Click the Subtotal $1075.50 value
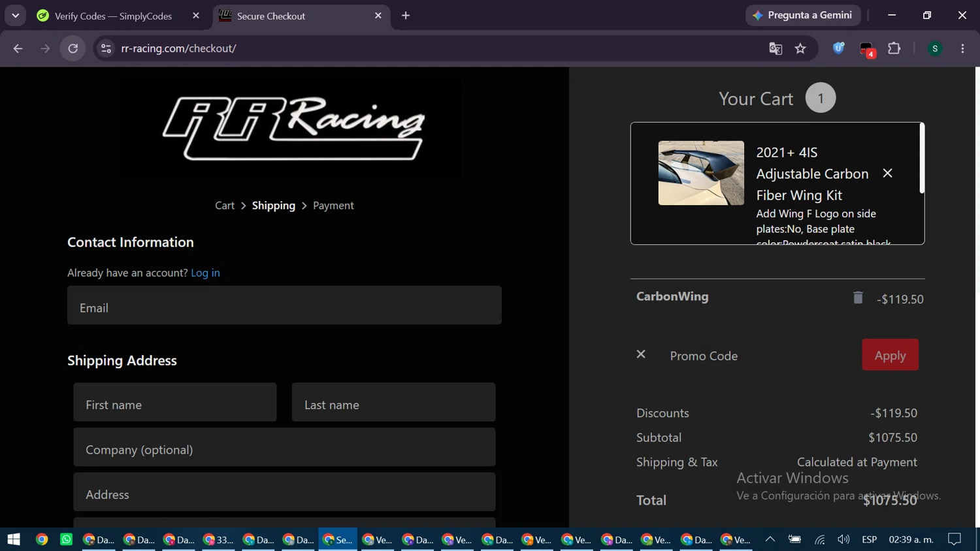Viewport: 980px width, 551px height. pyautogui.click(x=892, y=437)
